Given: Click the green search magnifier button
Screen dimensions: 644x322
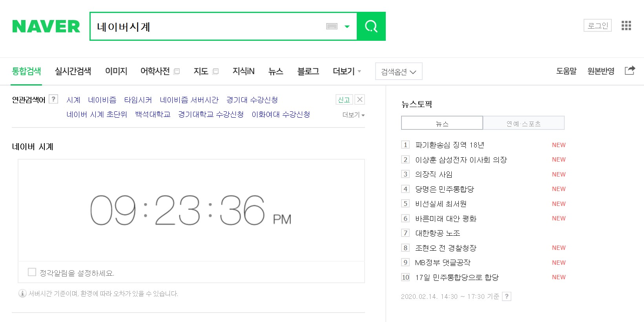Looking at the screenshot, I should tap(371, 26).
